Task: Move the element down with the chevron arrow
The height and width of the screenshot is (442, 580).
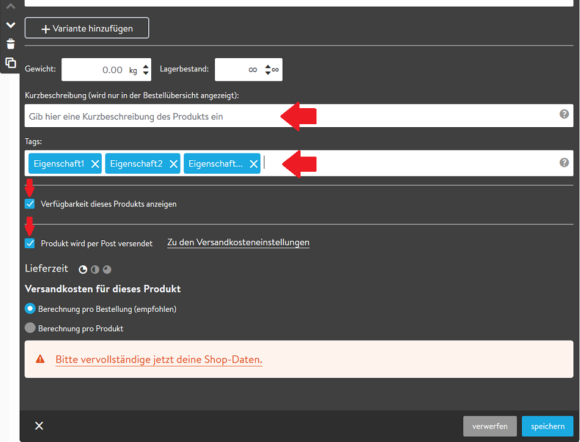Action: [11, 25]
